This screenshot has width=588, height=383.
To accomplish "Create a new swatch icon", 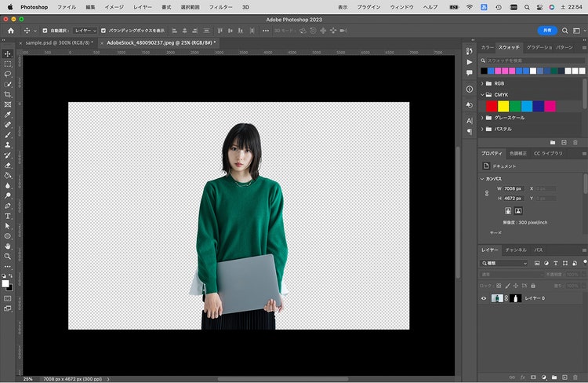I will point(564,143).
